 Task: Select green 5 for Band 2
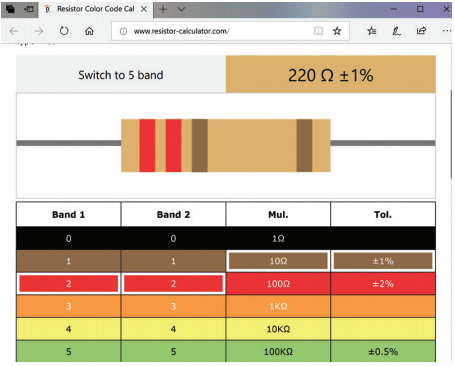coord(173,351)
